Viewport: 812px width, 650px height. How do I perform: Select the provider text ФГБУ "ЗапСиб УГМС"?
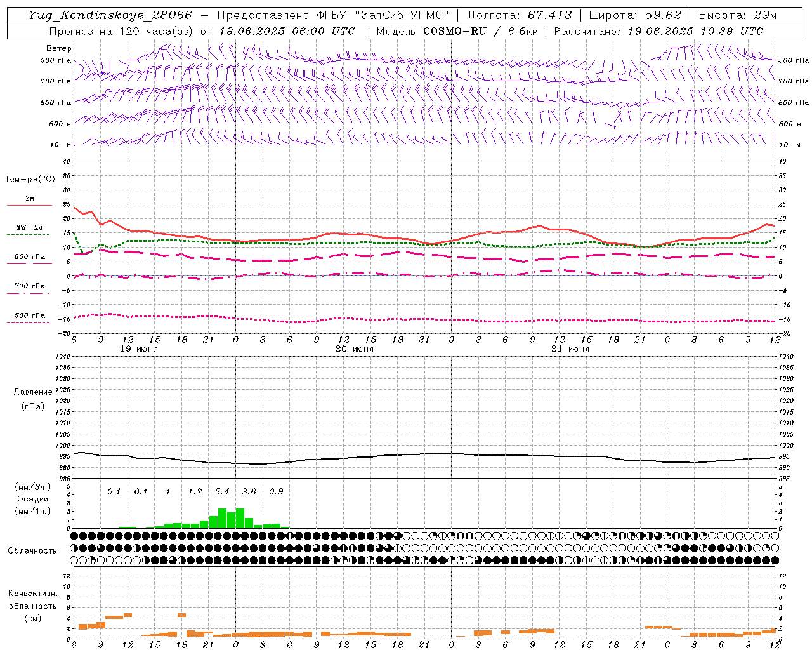click(x=383, y=15)
